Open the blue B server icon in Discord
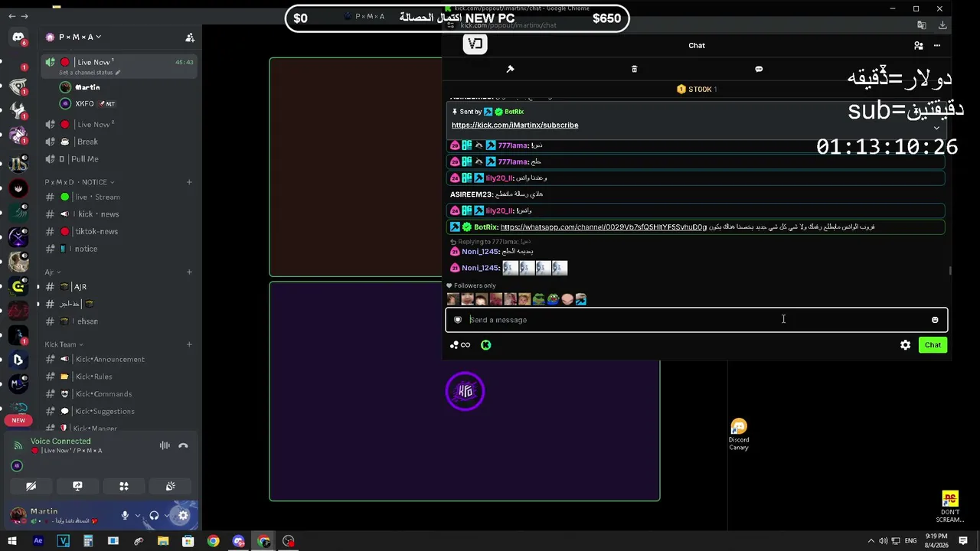 point(18,360)
